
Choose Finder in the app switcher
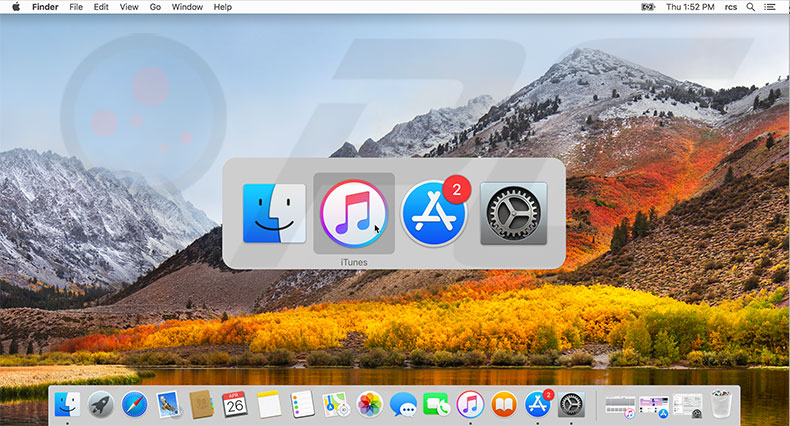tap(274, 213)
